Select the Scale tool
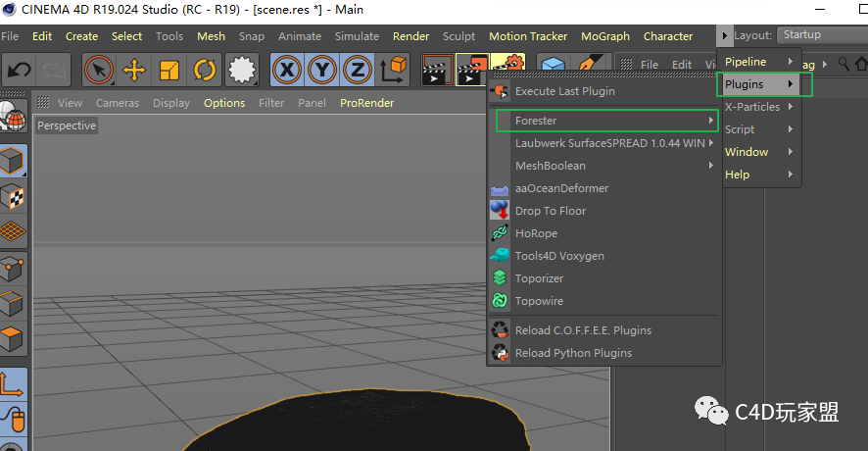868x451 pixels. point(169,71)
